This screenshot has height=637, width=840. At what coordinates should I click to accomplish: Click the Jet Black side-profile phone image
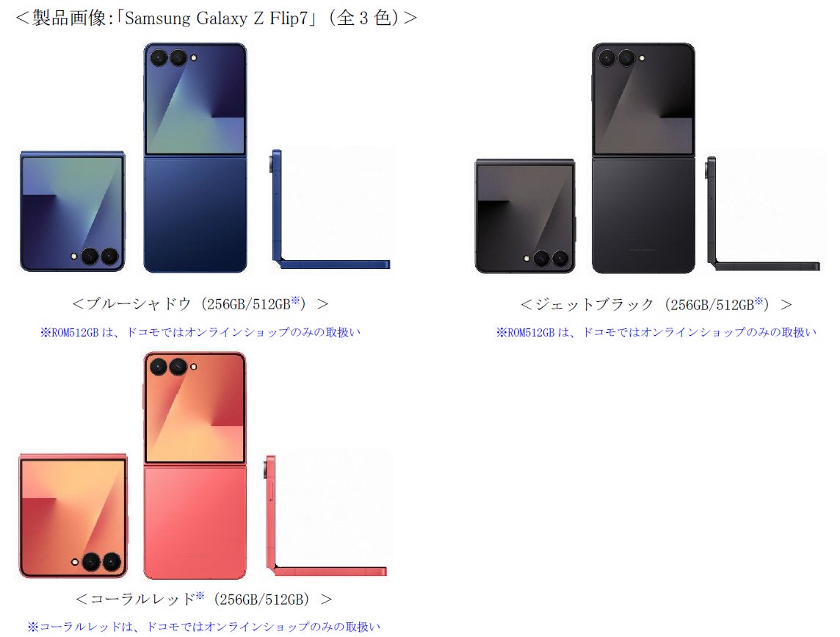763,213
